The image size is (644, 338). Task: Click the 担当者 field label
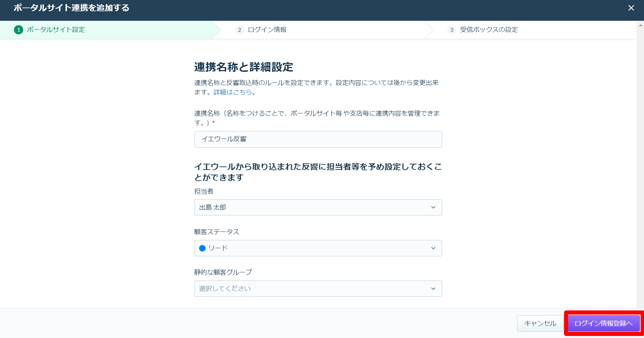[x=204, y=191]
